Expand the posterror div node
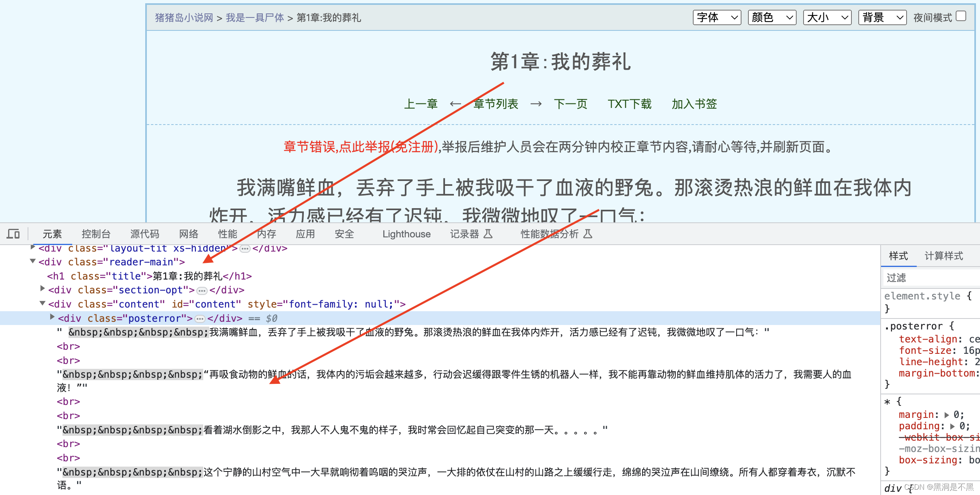This screenshot has height=495, width=980. pyautogui.click(x=52, y=317)
